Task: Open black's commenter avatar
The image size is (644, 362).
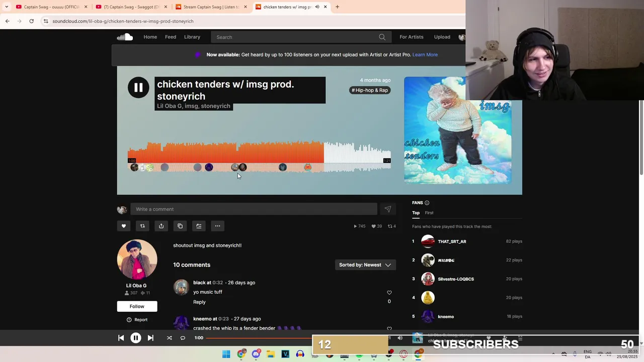Action: click(181, 287)
